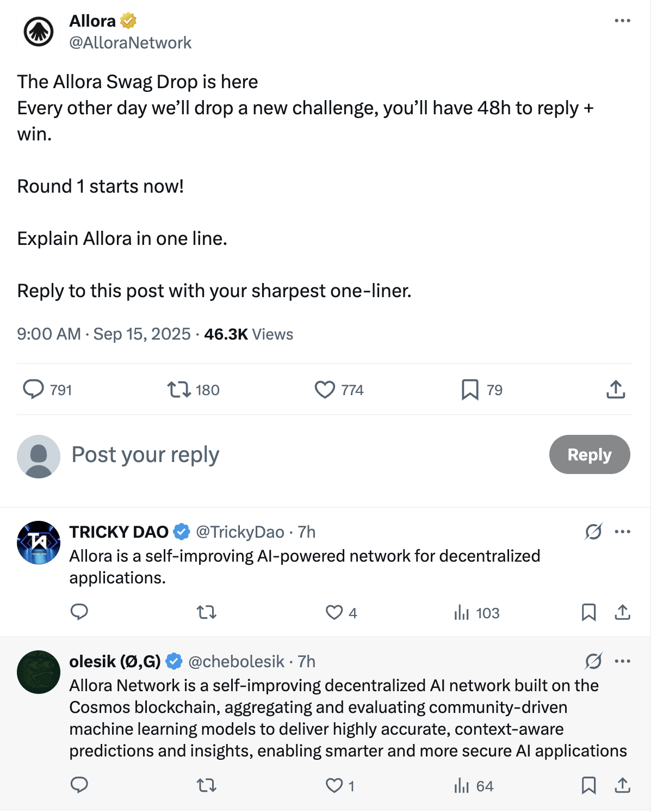Open more options on olesik's reply

[622, 661]
